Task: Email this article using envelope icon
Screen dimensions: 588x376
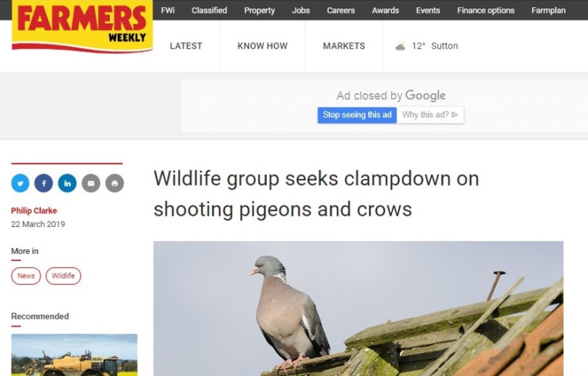Action: (91, 183)
